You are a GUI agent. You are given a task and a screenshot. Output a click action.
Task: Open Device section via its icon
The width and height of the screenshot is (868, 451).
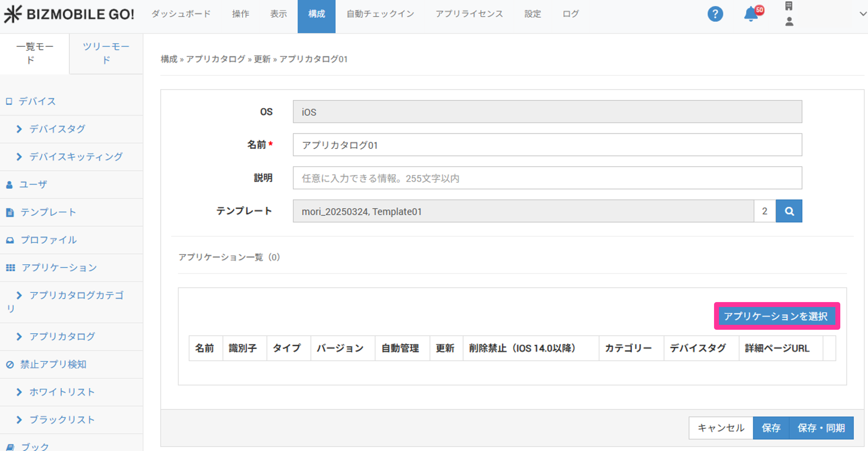click(x=9, y=101)
